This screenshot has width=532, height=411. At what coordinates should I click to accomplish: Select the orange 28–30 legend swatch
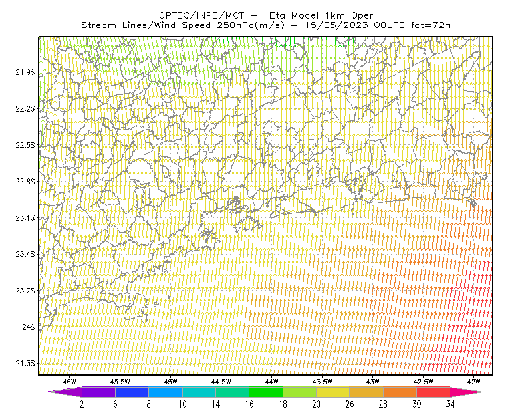pos(400,392)
